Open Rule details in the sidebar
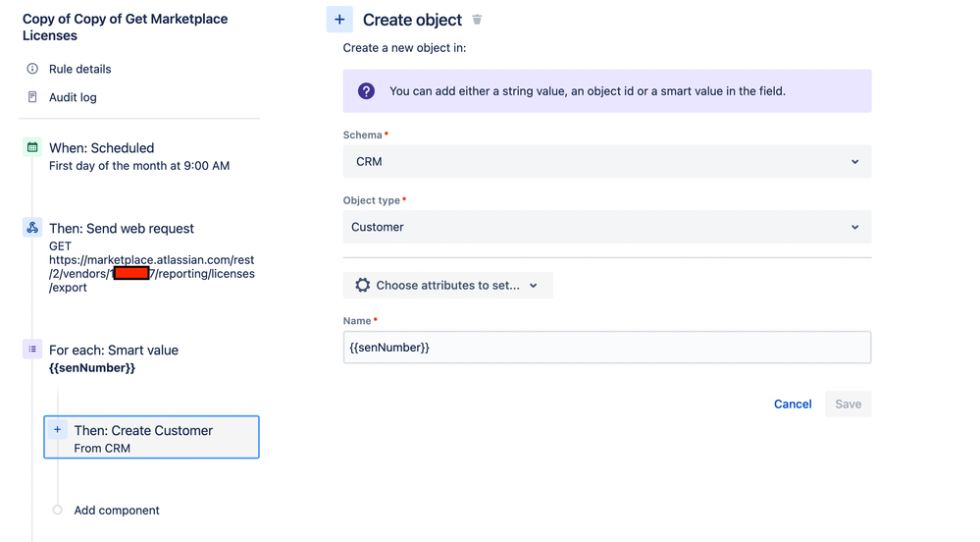 point(80,69)
